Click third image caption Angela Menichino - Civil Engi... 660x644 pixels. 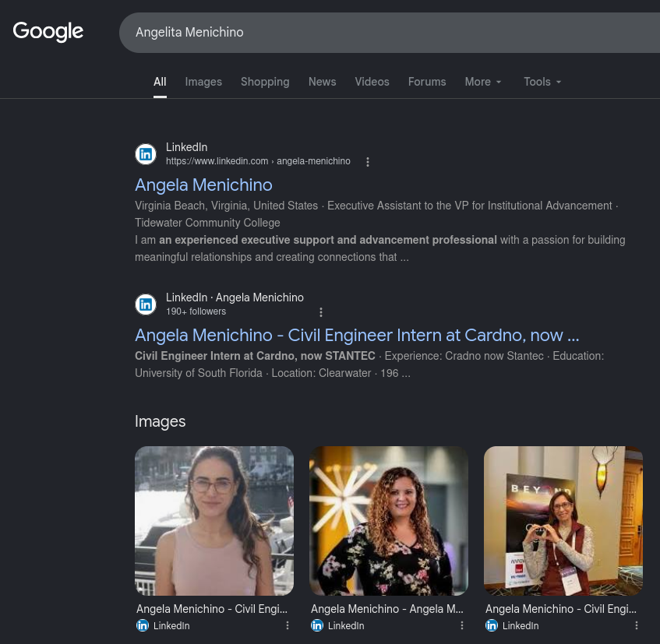click(561, 609)
